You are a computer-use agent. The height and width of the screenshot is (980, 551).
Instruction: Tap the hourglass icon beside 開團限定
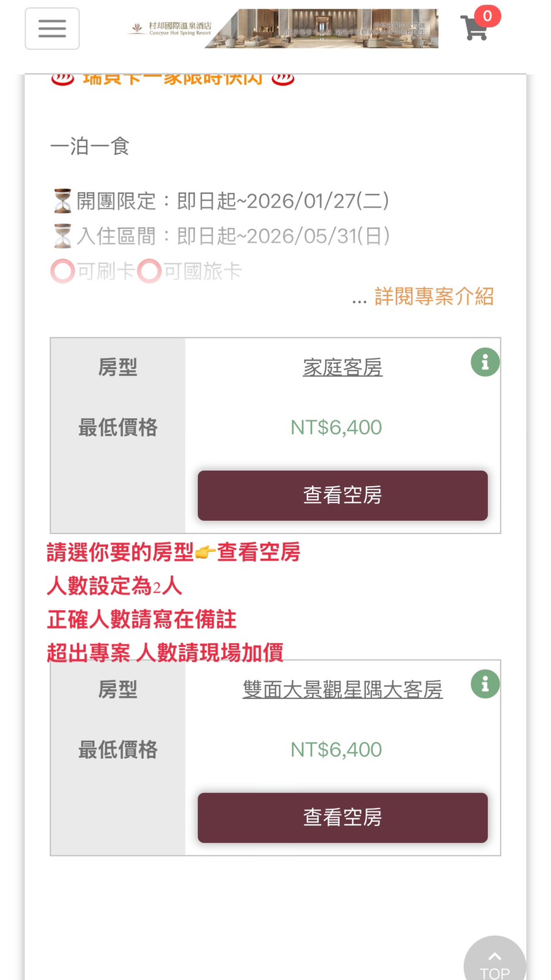(62, 201)
